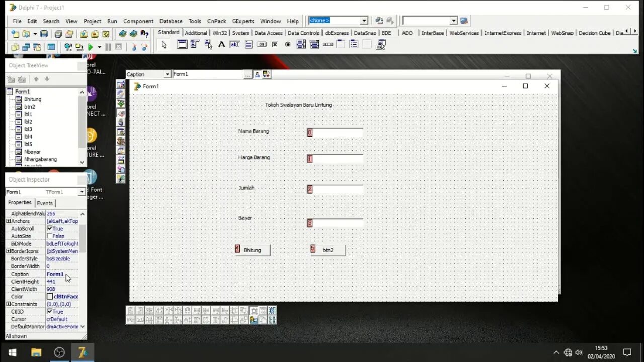644x362 pixels.
Task: Click move-down arrow in Object TreeView
Action: [x=47, y=79]
